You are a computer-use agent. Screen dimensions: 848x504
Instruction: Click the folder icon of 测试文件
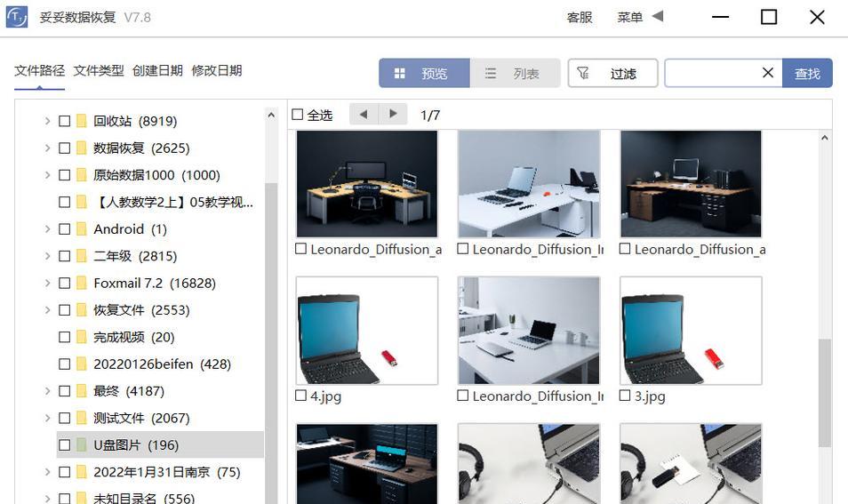coord(81,418)
